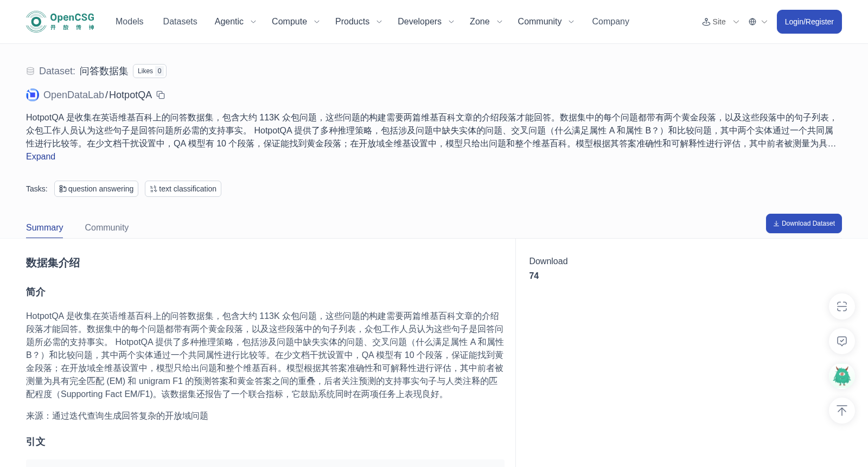This screenshot has width=868, height=467.
Task: Expand the Agentic chevron arrow
Action: pos(253,22)
